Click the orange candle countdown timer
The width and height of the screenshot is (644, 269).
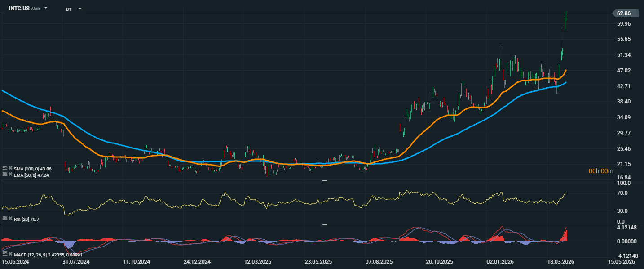601,171
